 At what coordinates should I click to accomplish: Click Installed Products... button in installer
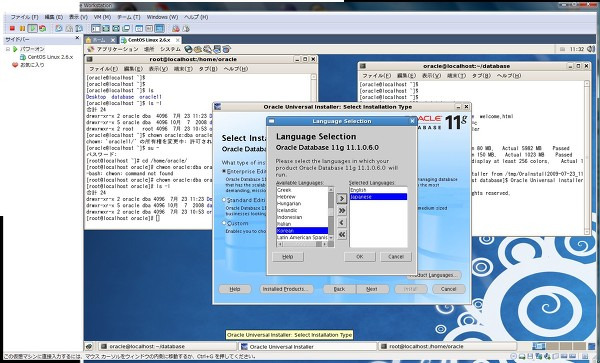pyautogui.click(x=286, y=289)
